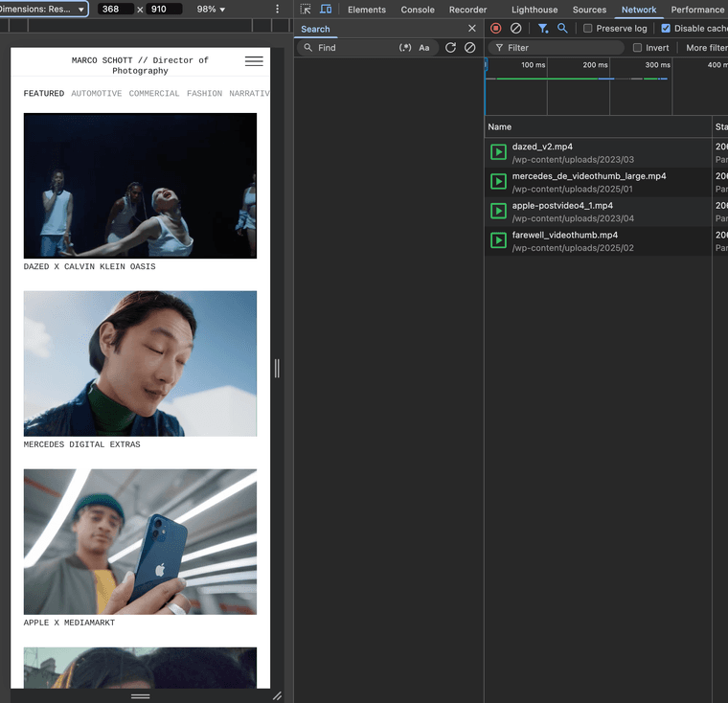Click the MARCO SCHOTT site title
The height and width of the screenshot is (703, 728).
point(140,65)
